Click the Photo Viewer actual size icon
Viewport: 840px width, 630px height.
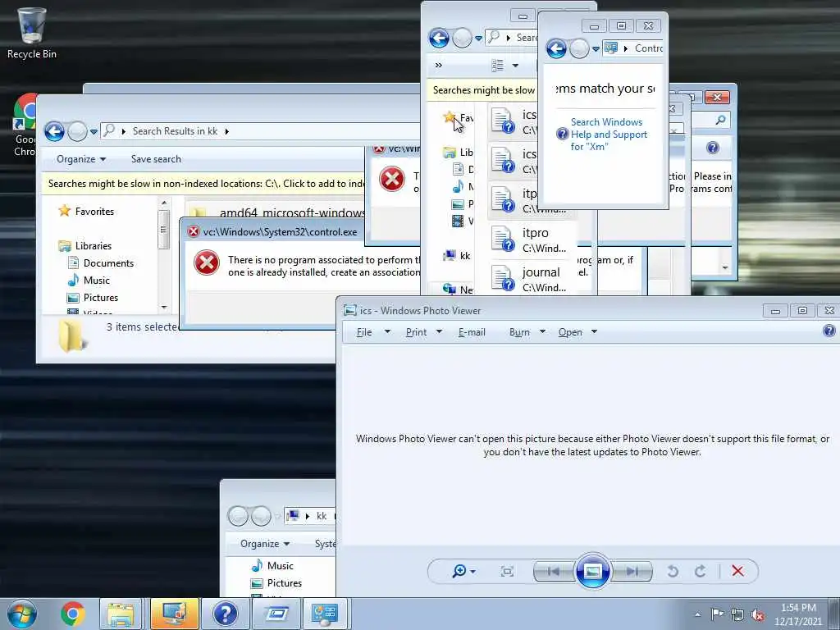(507, 572)
